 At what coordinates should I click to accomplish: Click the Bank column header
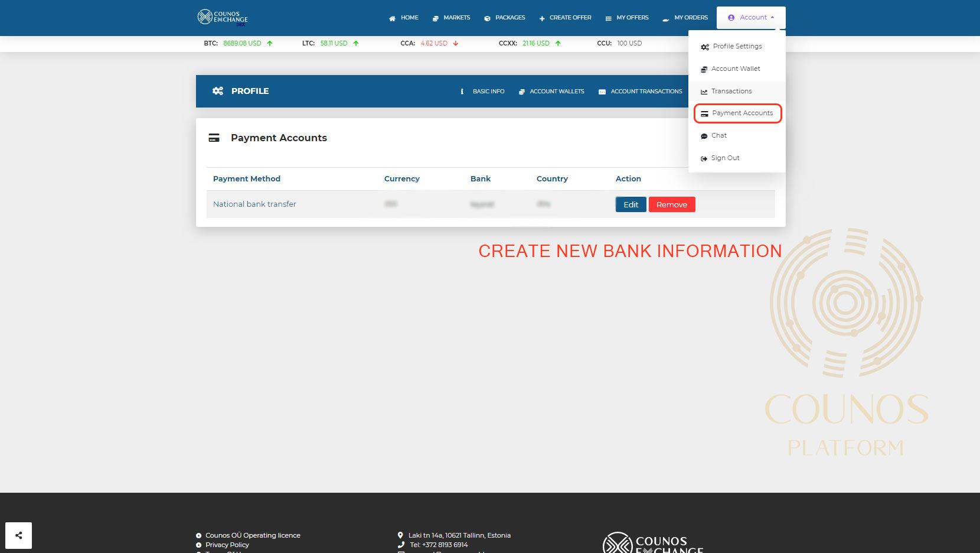481,178
